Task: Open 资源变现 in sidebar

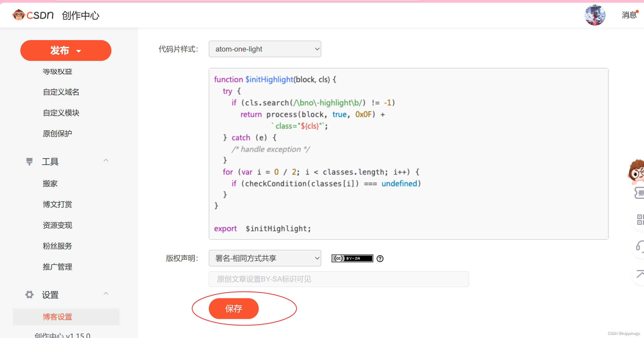Action: pos(58,225)
